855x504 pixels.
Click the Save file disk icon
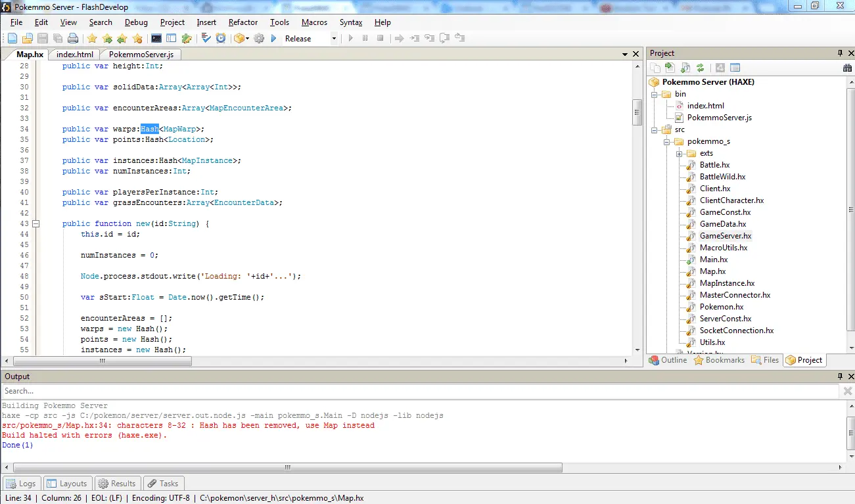(42, 39)
